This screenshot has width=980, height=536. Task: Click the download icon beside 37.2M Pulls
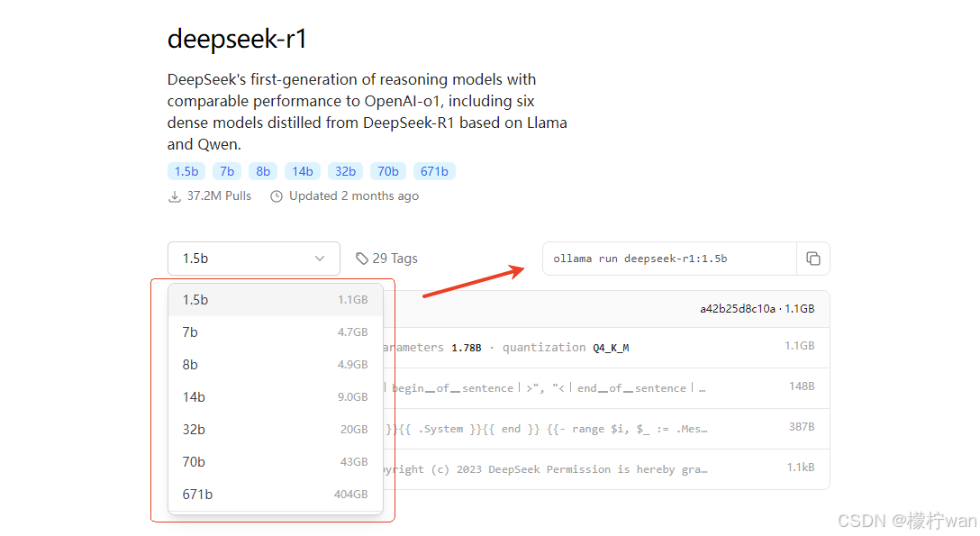175,196
